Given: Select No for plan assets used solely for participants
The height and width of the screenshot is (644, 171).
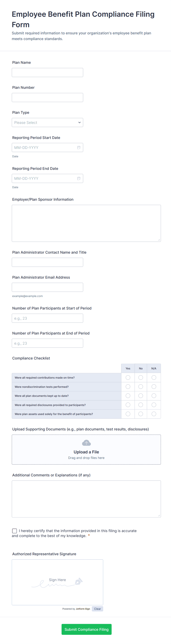Looking at the screenshot, I should [x=141, y=414].
